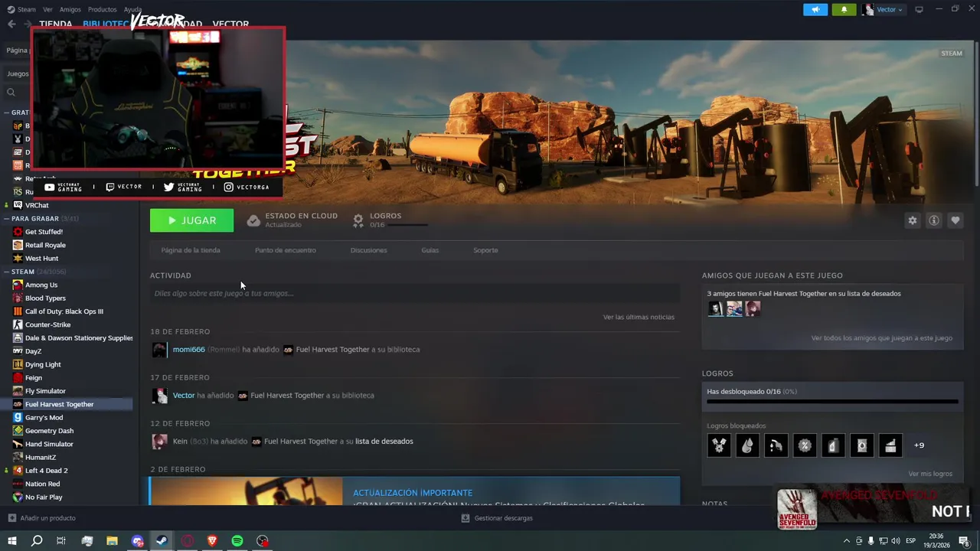Select the chart-growth locked achievement
The width and height of the screenshot is (980, 551).
(x=890, y=445)
